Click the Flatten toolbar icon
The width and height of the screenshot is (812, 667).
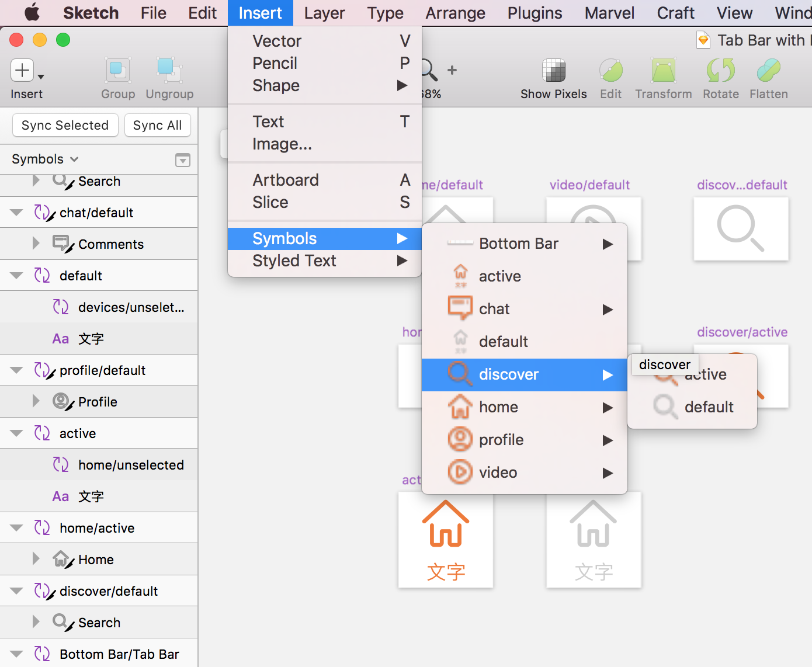pyautogui.click(x=768, y=71)
